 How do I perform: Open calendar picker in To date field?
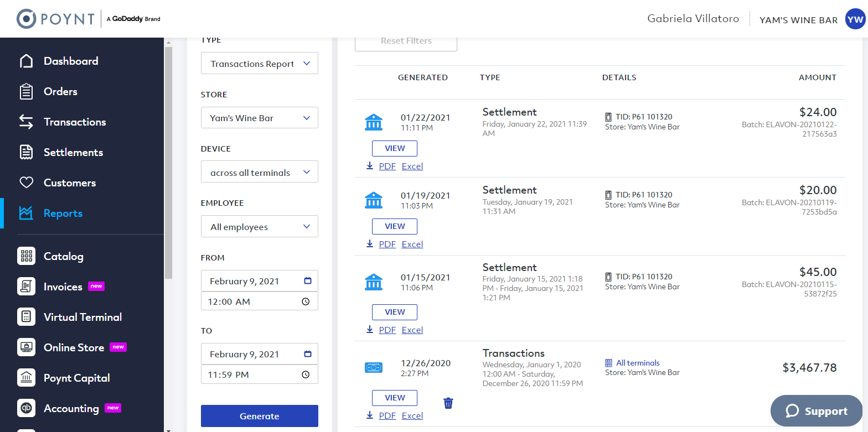tap(308, 354)
